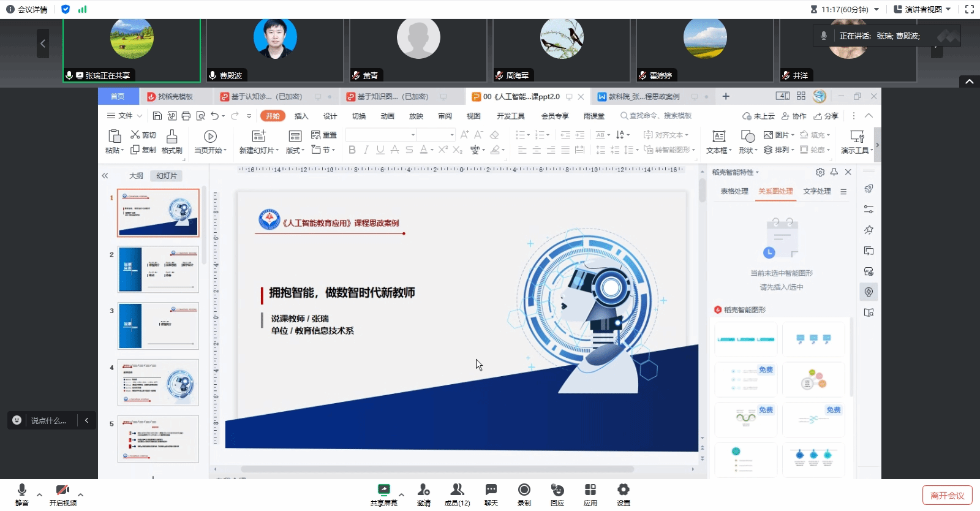Switch to the 文字处理 panel tab
This screenshot has width=980, height=511.
pyautogui.click(x=816, y=191)
